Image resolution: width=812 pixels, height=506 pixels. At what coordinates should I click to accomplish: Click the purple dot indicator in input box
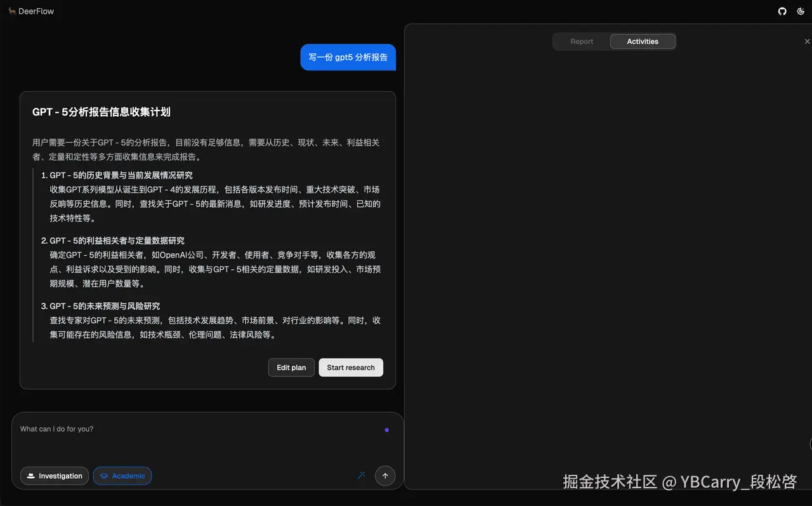387,430
